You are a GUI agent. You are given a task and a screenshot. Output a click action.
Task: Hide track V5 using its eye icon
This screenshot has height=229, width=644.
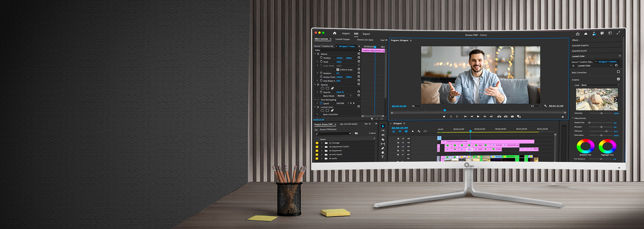pyautogui.click(x=409, y=143)
